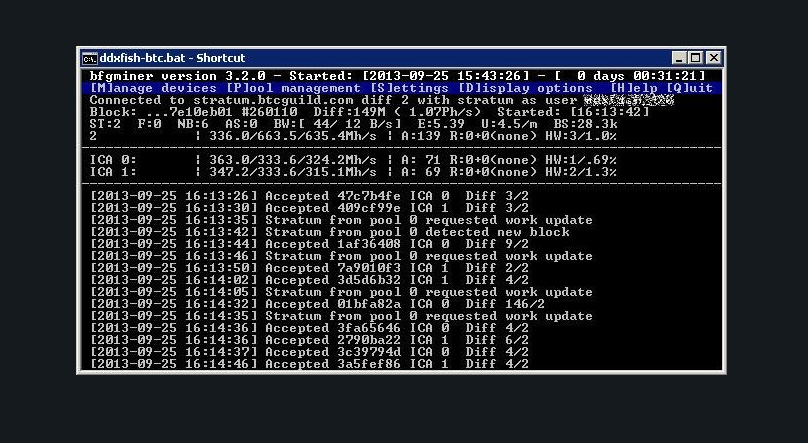The height and width of the screenshot is (443, 808).
Task: Click the HW:1/.69% value for ICA 0
Action: 581,160
